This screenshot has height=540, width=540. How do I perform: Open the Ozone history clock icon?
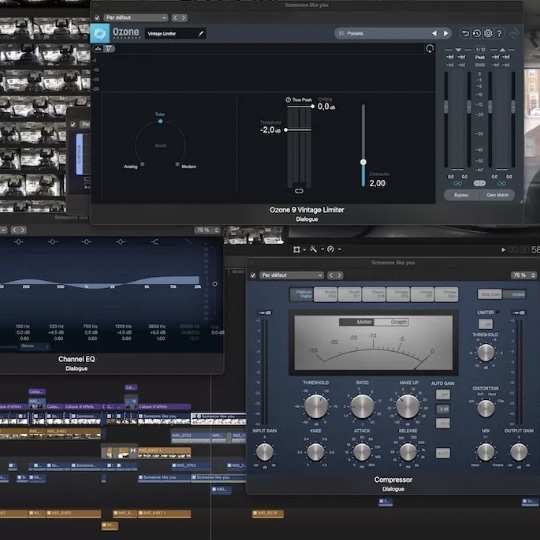point(477,33)
